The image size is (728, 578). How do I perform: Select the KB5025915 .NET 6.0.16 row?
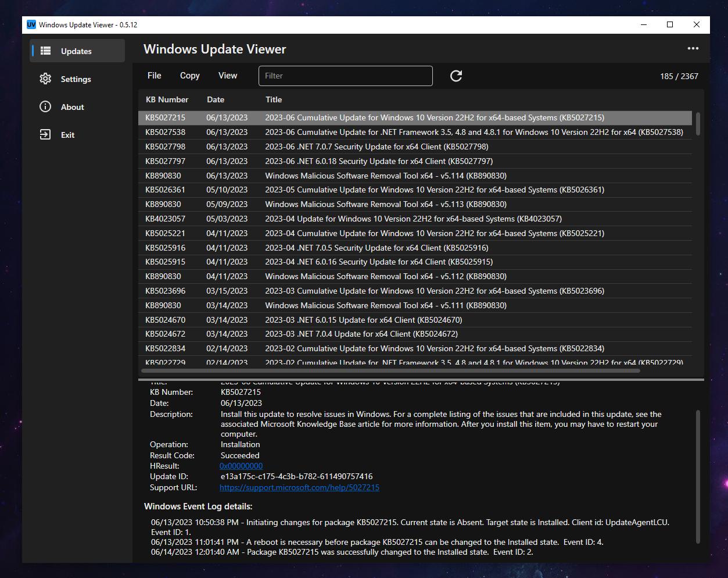coord(415,262)
